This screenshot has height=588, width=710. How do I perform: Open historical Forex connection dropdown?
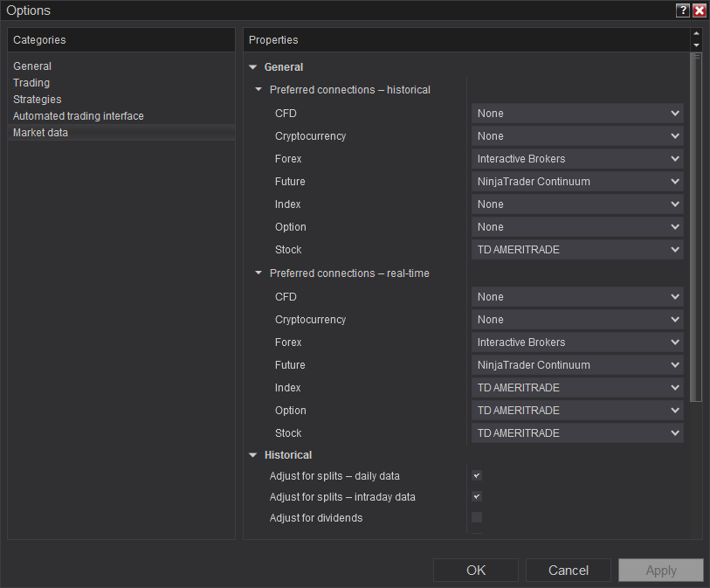pyautogui.click(x=577, y=159)
